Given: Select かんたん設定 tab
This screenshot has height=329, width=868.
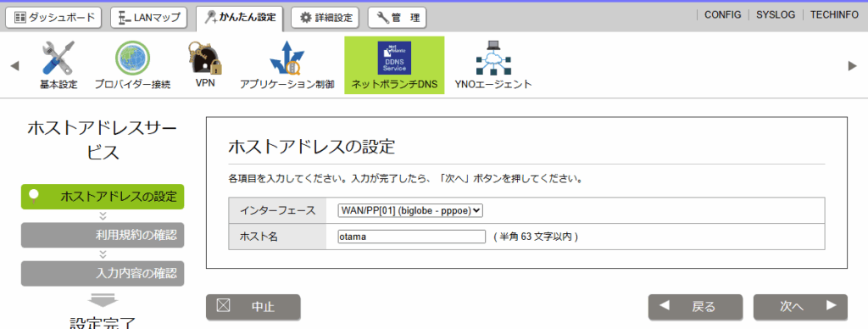Looking at the screenshot, I should (240, 18).
